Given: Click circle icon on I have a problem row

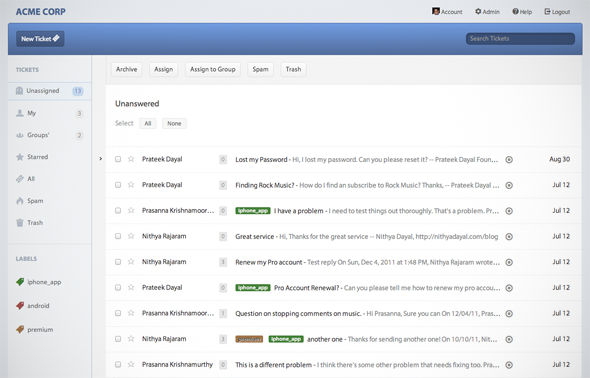Looking at the screenshot, I should [509, 211].
